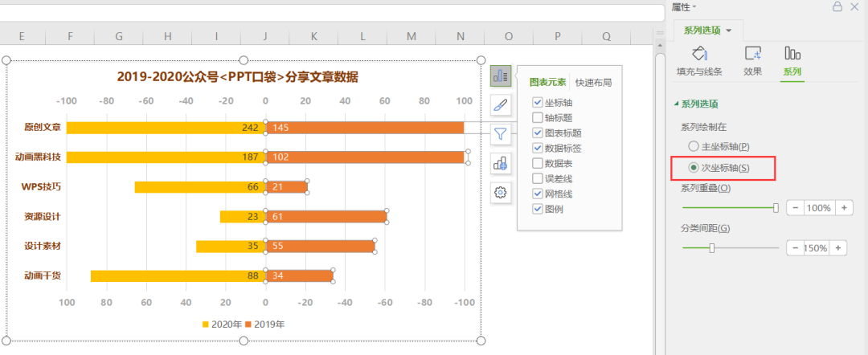Image resolution: width=868 pixels, height=355 pixels.
Task: Click the yellow 242 bar for 原创文章
Action: point(166,128)
